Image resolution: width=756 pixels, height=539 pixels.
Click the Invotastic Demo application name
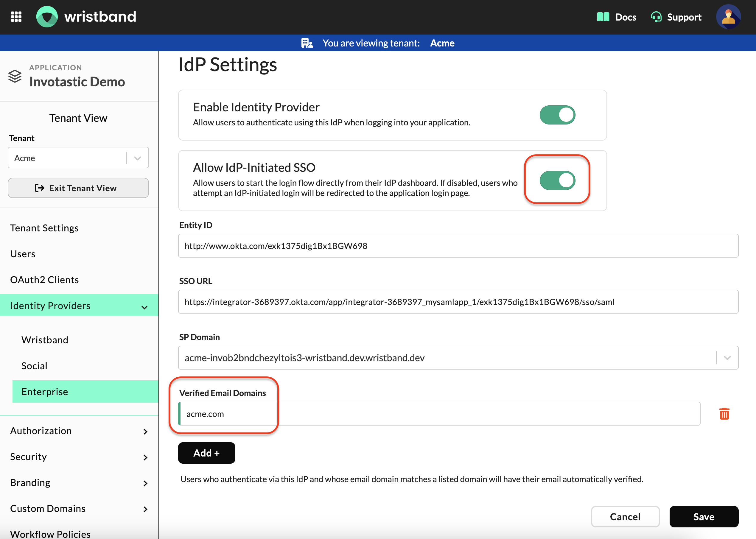click(77, 82)
